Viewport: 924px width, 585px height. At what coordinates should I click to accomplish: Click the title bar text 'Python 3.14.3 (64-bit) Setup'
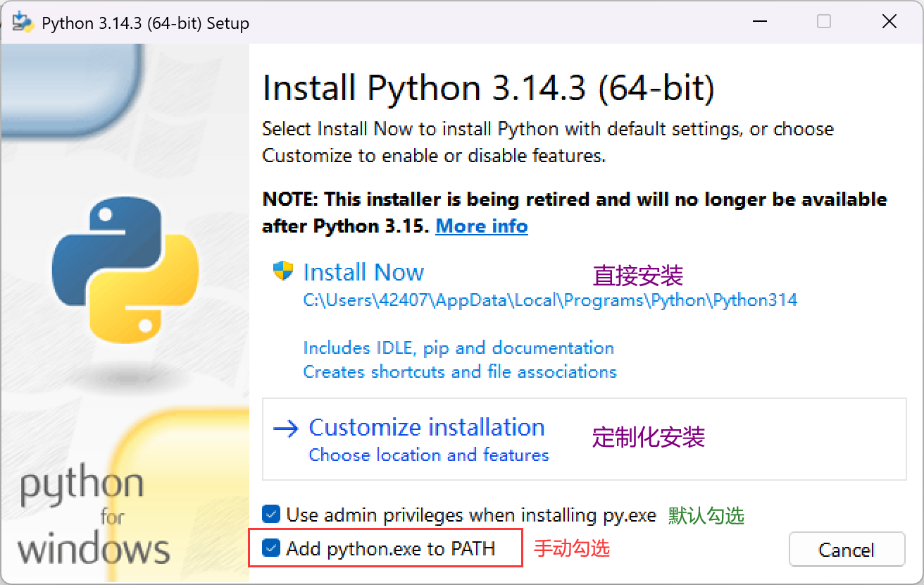(146, 23)
